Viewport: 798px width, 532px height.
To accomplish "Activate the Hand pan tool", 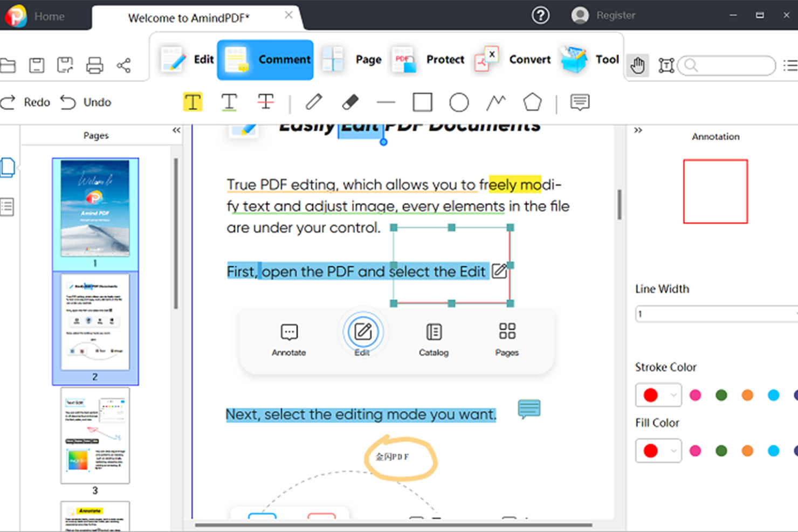I will click(x=637, y=65).
